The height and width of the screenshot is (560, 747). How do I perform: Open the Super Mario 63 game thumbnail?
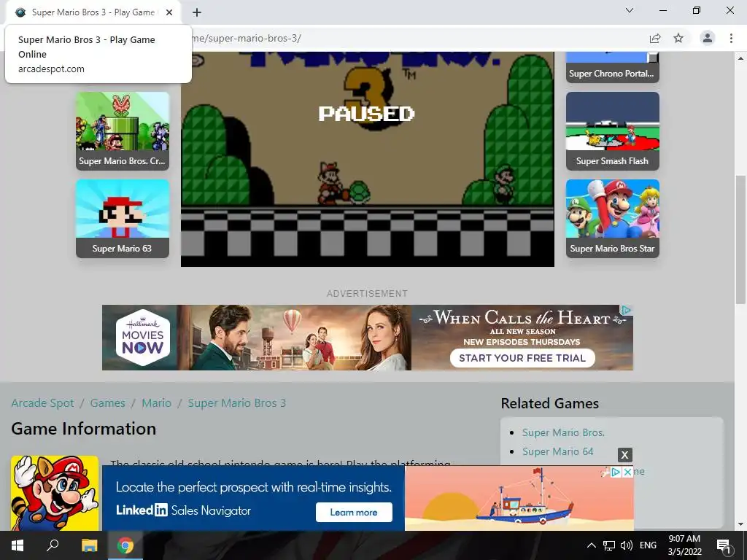click(x=123, y=219)
